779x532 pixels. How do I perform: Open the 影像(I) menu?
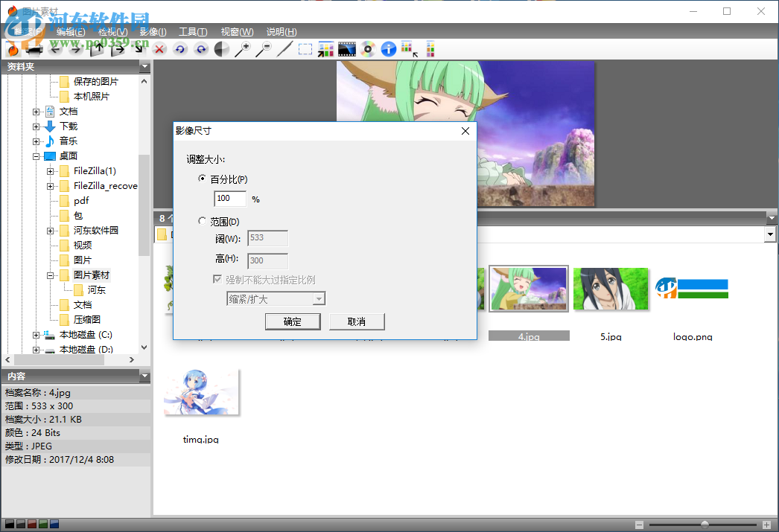tap(153, 32)
